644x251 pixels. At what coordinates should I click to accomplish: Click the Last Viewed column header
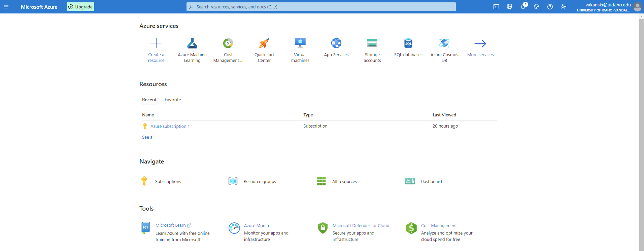click(x=444, y=115)
